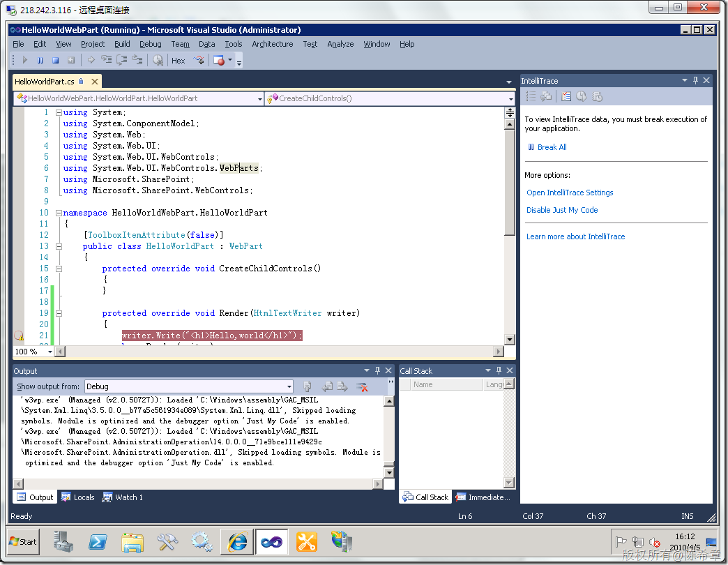Open IntelliTrace window position dropdown
This screenshot has width=728, height=565.
click(684, 80)
